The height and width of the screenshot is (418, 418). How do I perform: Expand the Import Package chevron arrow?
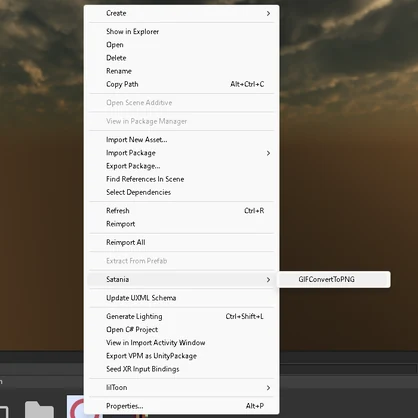pos(268,153)
